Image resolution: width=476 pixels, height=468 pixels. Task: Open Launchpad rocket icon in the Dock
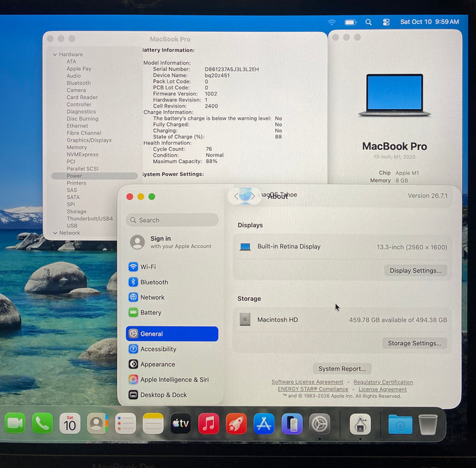pos(236,423)
